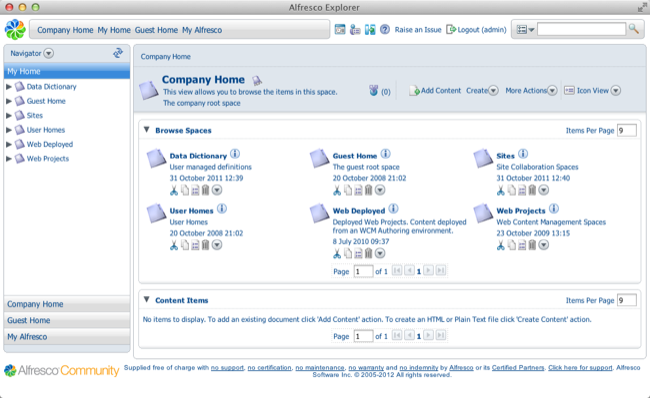Select My Alfresco in top navigation
Screen dimensions: 650x398
(202, 30)
